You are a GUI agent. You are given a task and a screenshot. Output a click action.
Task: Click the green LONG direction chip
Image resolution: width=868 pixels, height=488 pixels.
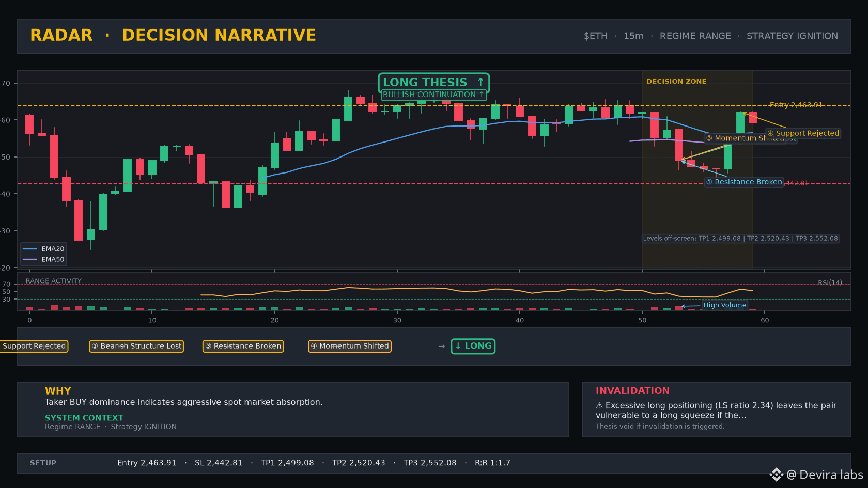pyautogui.click(x=473, y=346)
